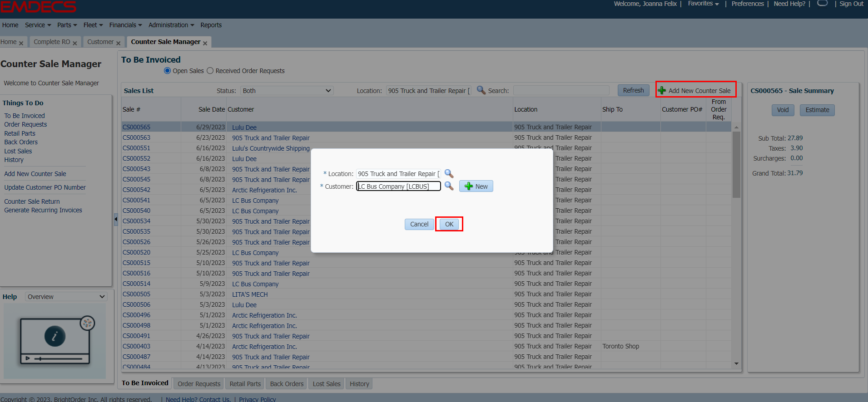This screenshot has height=402, width=868.
Task: Open Back Orders in Things To Do
Action: (21, 142)
